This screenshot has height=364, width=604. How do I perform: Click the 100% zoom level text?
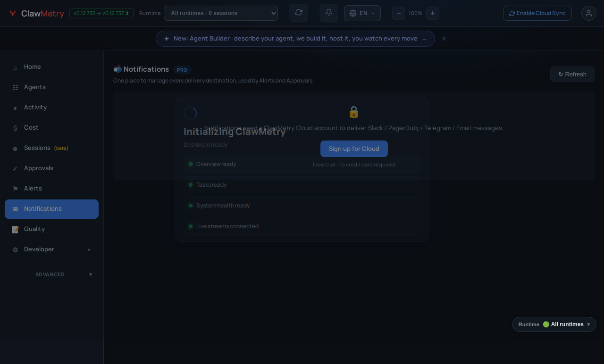415,13
